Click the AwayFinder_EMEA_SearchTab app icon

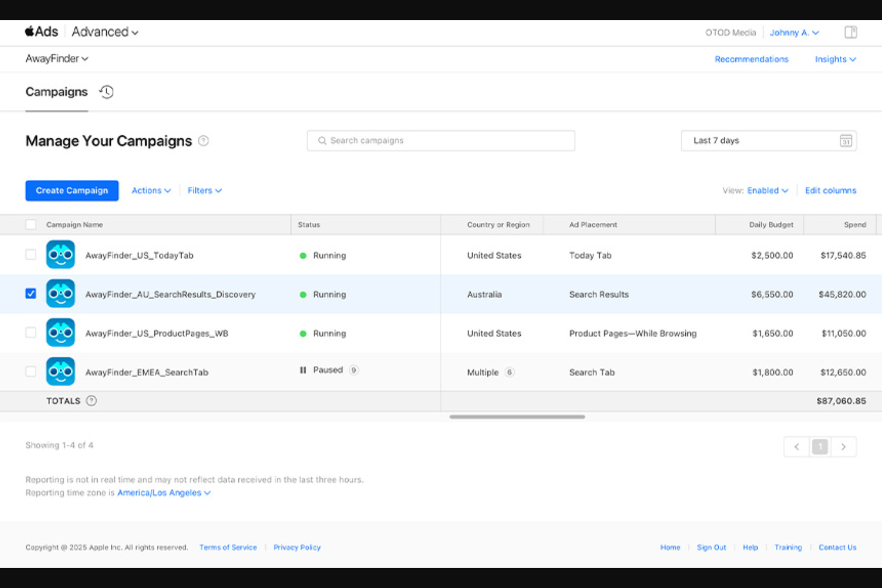tap(61, 372)
